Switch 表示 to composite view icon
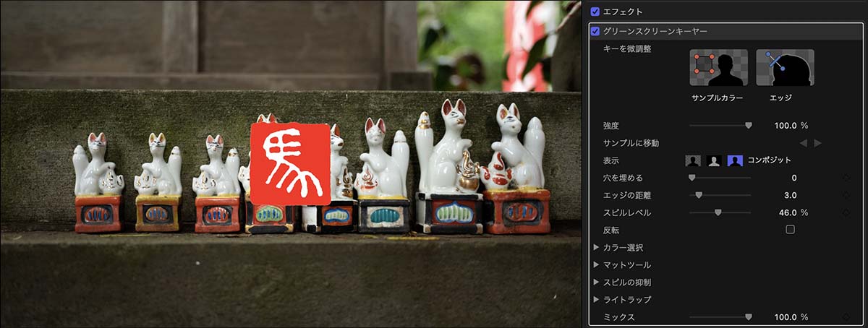The height and width of the screenshot is (328, 868). [735, 160]
